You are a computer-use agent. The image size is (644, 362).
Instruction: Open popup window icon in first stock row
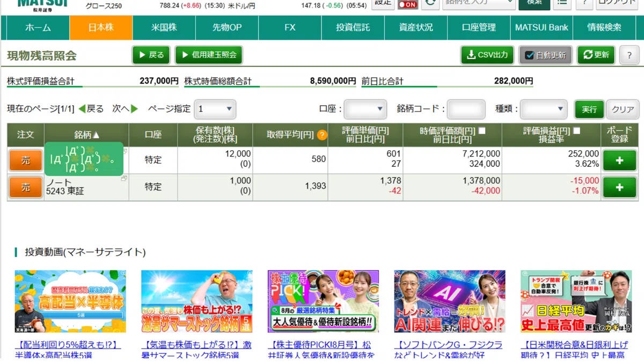[x=124, y=152]
